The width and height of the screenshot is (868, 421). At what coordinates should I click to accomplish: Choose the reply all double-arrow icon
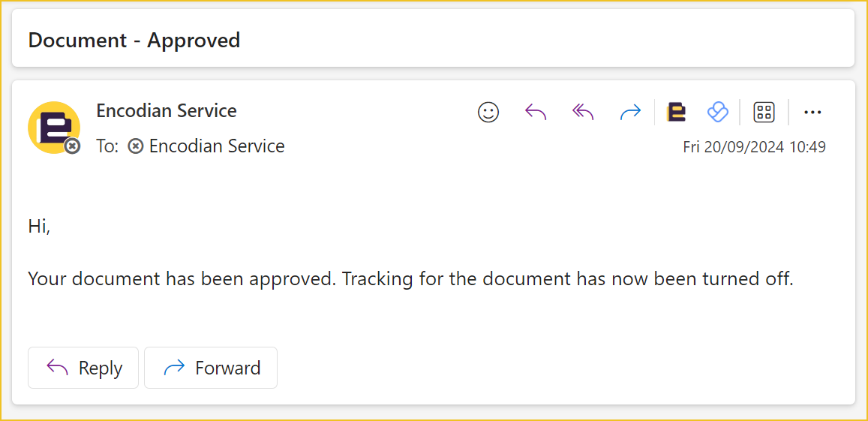(583, 113)
